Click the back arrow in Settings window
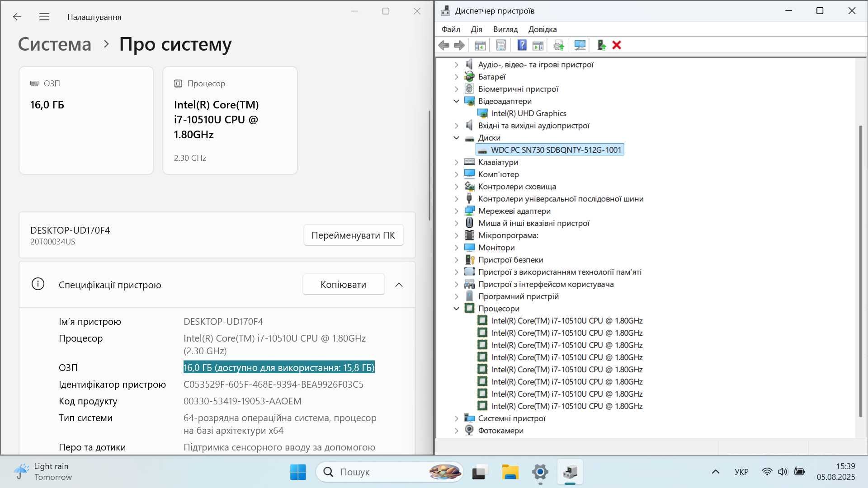 tap(17, 17)
